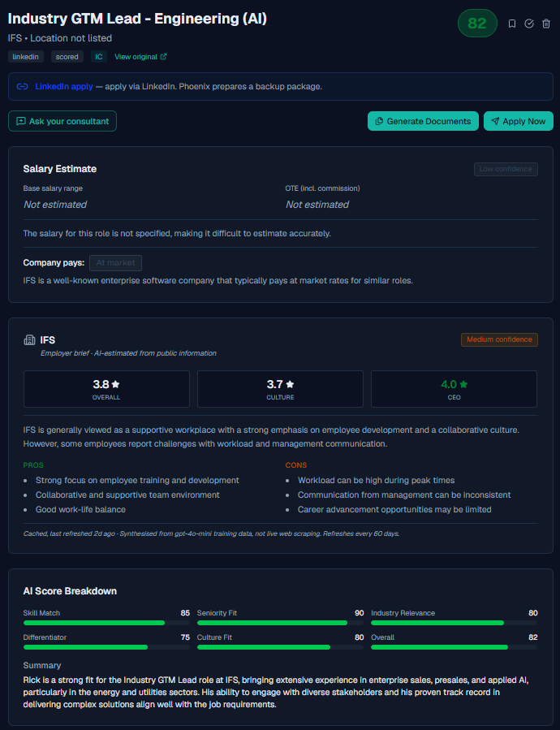This screenshot has height=730, width=560.
Task: Click the Medium confidence badge in the IFS brief
Action: 499,339
